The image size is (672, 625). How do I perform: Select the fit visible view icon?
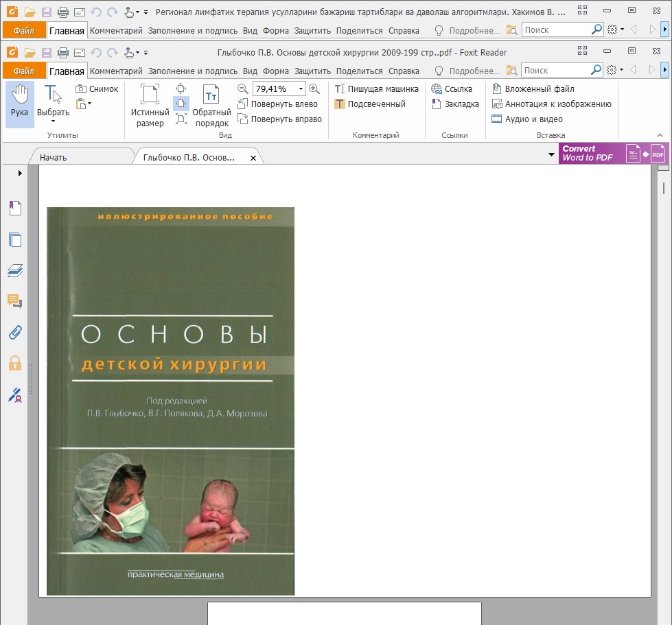click(181, 119)
